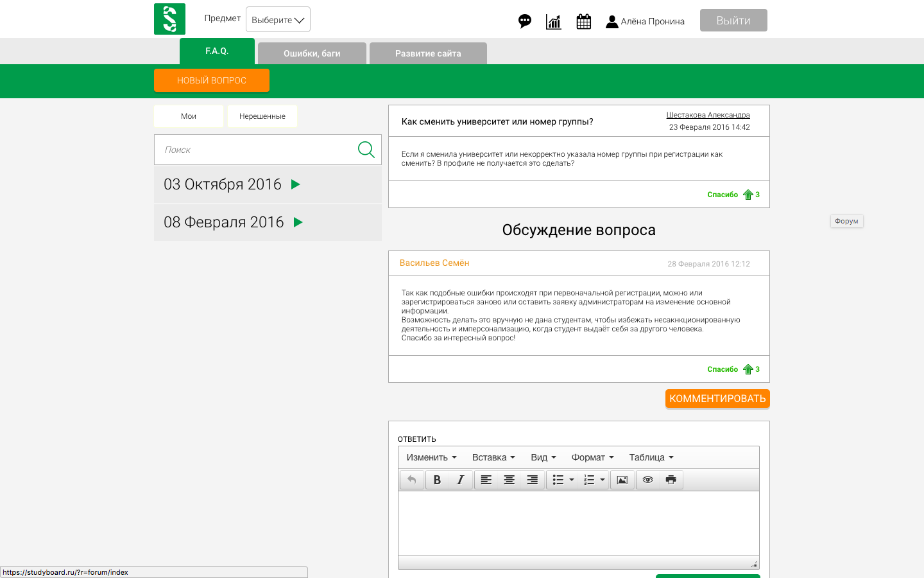Open the Формат menu in the editor
Image resolution: width=924 pixels, height=578 pixels.
592,457
